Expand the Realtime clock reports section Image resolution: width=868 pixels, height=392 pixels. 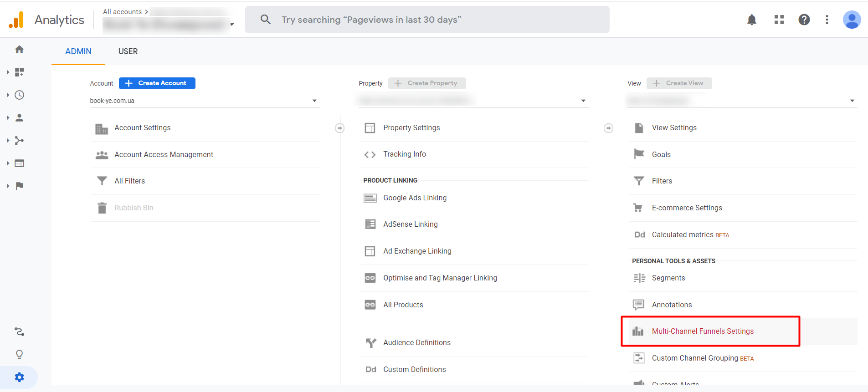point(19,95)
